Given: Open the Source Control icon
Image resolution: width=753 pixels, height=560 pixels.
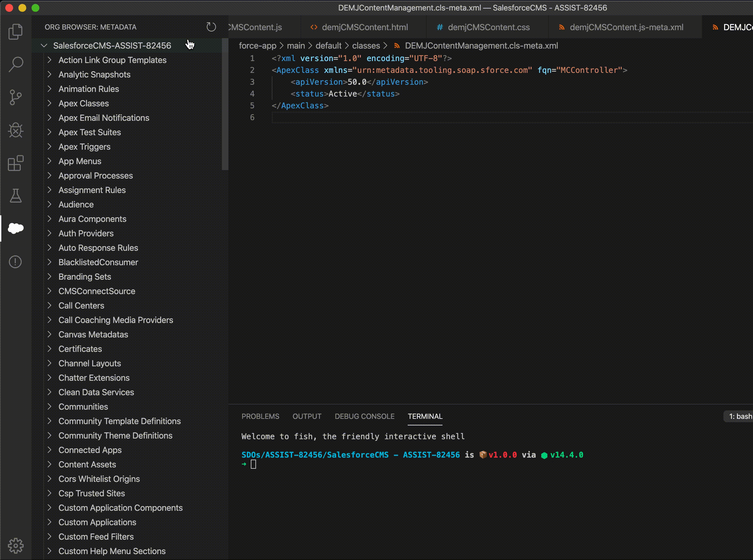Looking at the screenshot, I should click(15, 97).
